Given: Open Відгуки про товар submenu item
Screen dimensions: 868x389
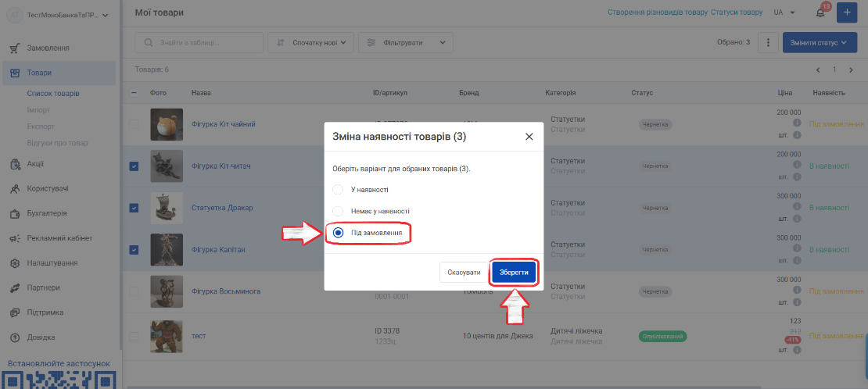Looking at the screenshot, I should (x=58, y=143).
